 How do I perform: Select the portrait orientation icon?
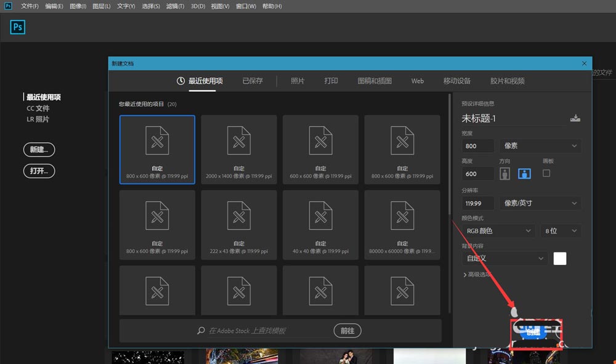coord(505,173)
